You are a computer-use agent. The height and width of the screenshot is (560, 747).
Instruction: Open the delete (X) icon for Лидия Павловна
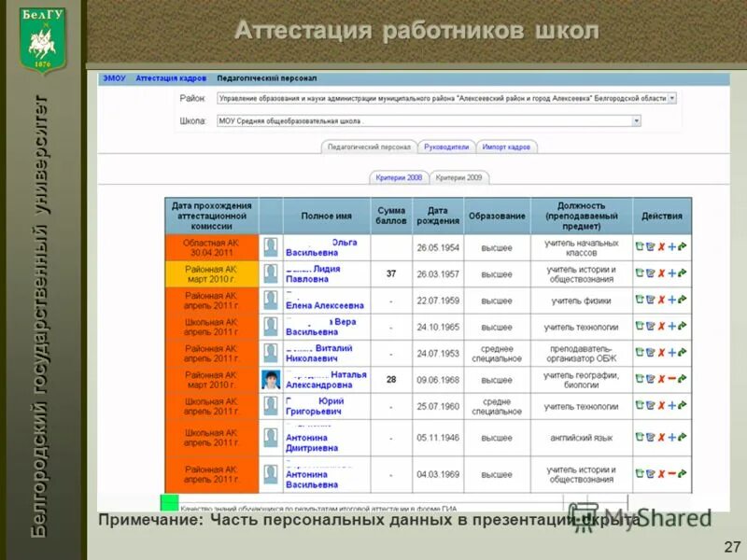[662, 273]
